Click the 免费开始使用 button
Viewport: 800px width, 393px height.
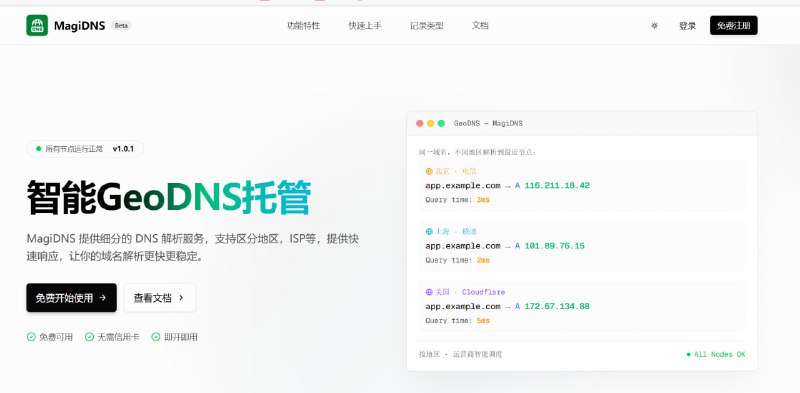click(71, 298)
